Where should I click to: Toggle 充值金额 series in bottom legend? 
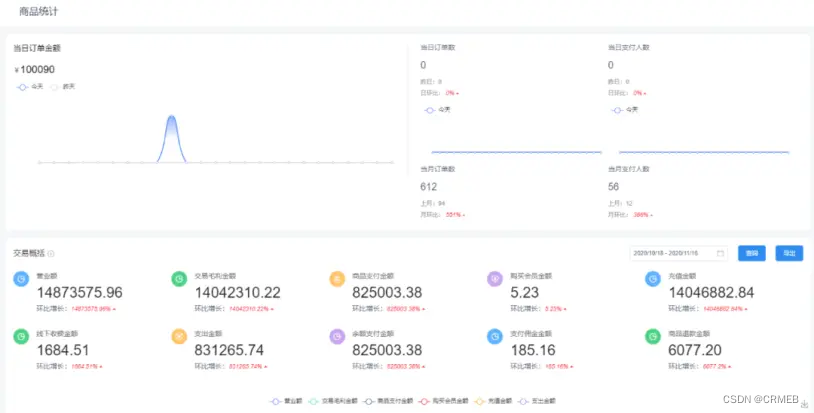493,401
